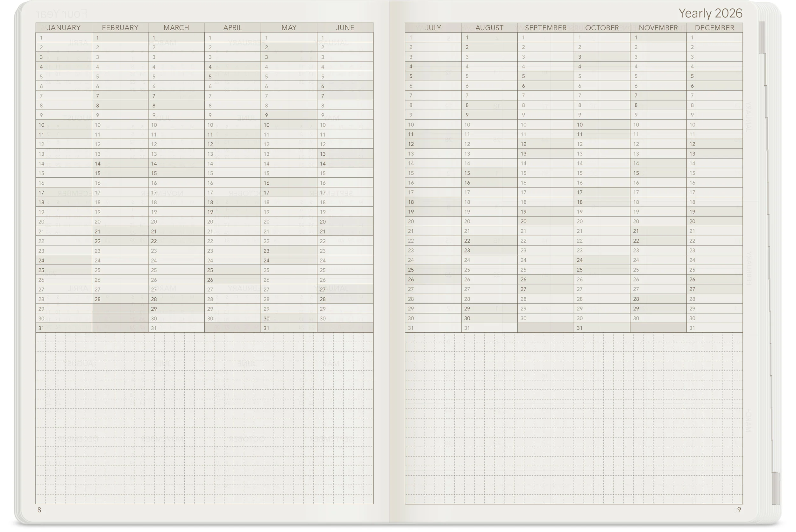Click the Yearly 2026 page title
This screenshot has height=532, width=796.
click(710, 13)
